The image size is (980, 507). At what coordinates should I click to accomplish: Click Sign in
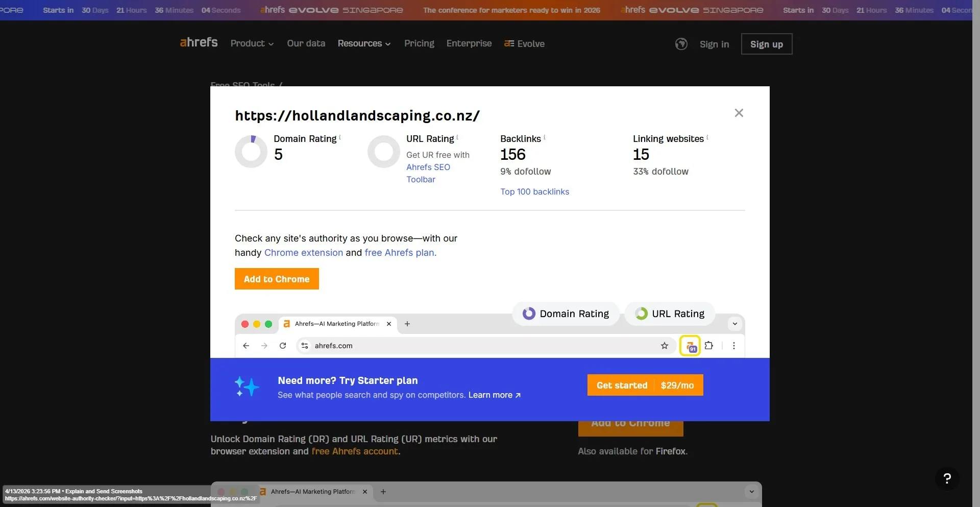pos(714,44)
